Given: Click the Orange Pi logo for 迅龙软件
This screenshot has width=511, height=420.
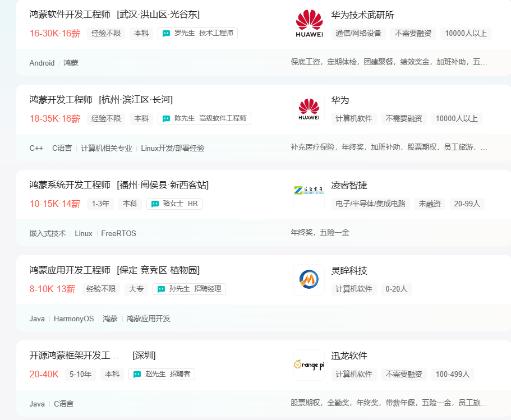Looking at the screenshot, I should pos(309,365).
